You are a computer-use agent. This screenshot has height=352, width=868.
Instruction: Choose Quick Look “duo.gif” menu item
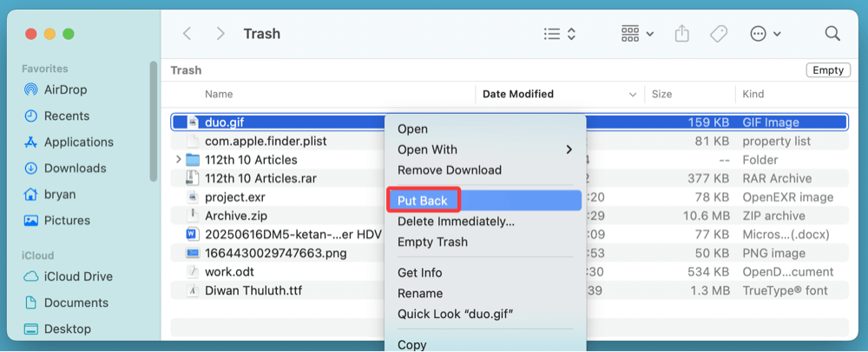click(x=456, y=314)
